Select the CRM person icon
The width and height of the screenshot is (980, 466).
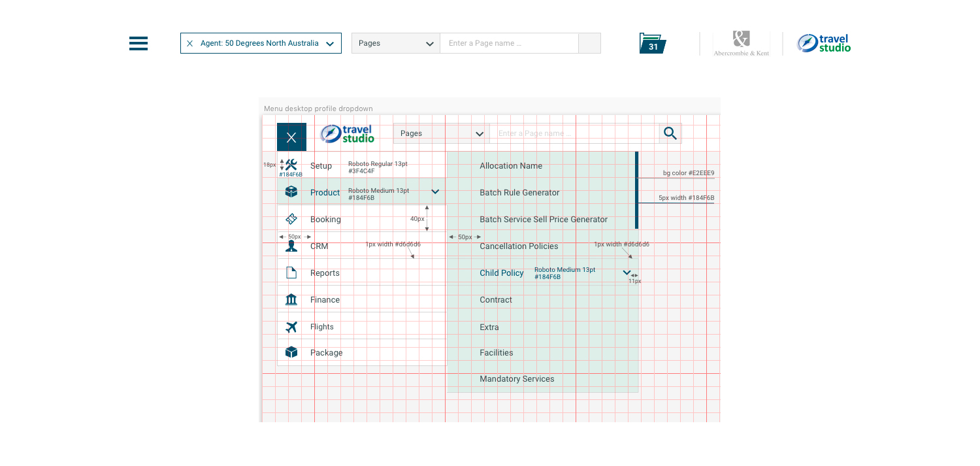point(291,246)
